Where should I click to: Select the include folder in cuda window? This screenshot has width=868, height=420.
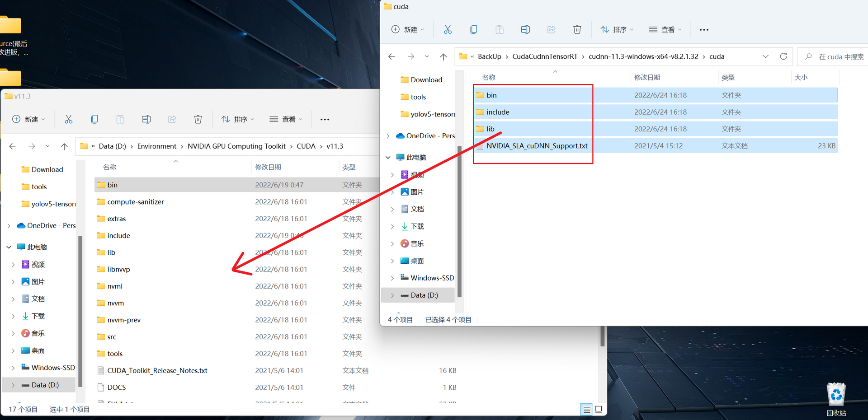pos(656,112)
